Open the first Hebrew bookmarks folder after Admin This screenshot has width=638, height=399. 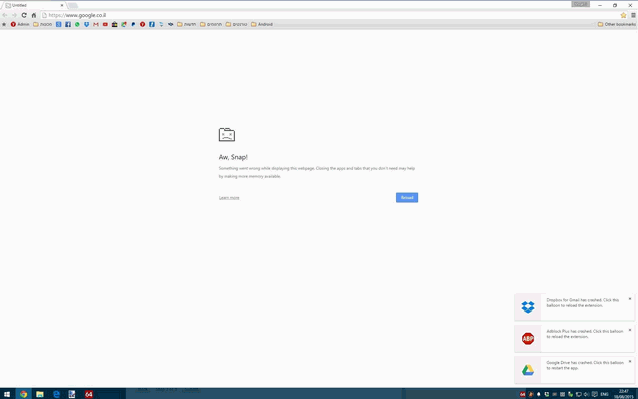coord(42,24)
